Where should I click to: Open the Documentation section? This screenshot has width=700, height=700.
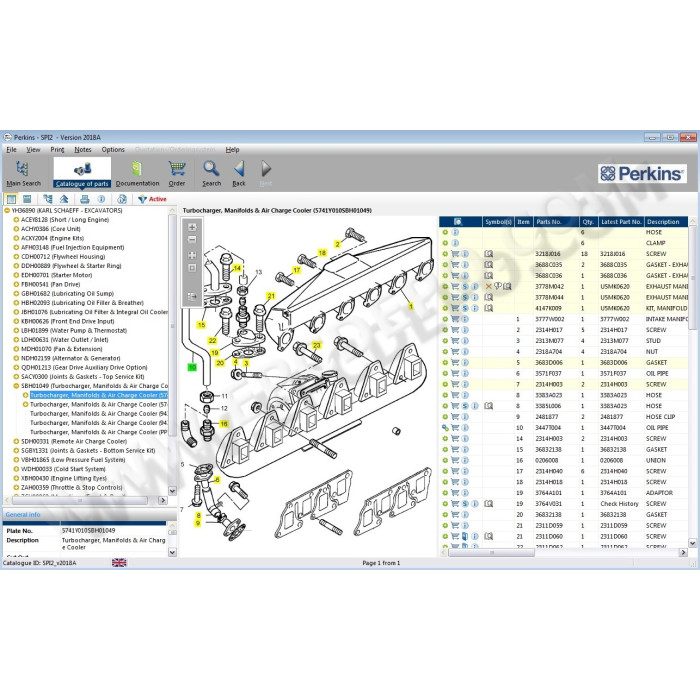(x=137, y=173)
